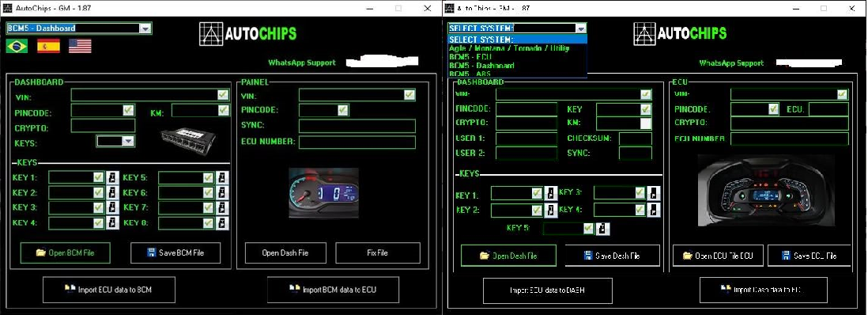Image resolution: width=868 pixels, height=315 pixels.
Task: Click KEY 4 key icon in left window
Action: click(x=112, y=223)
